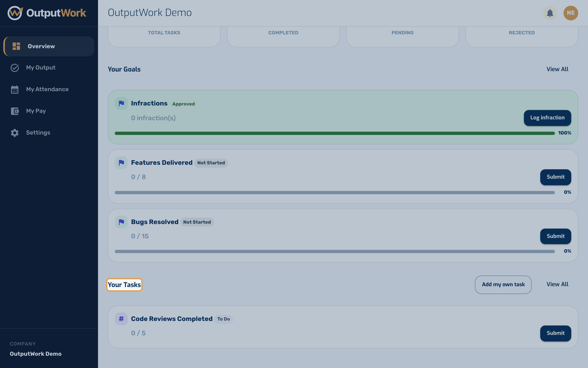Image resolution: width=588 pixels, height=368 pixels.
Task: Open My Attendance in sidebar
Action: [x=49, y=89]
